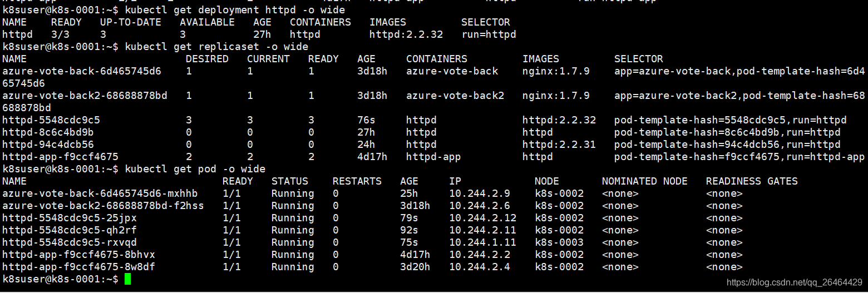The width and height of the screenshot is (868, 293).
Task: Select pod azure-vote-back-6d465745d6-mxhhb
Action: (100, 193)
